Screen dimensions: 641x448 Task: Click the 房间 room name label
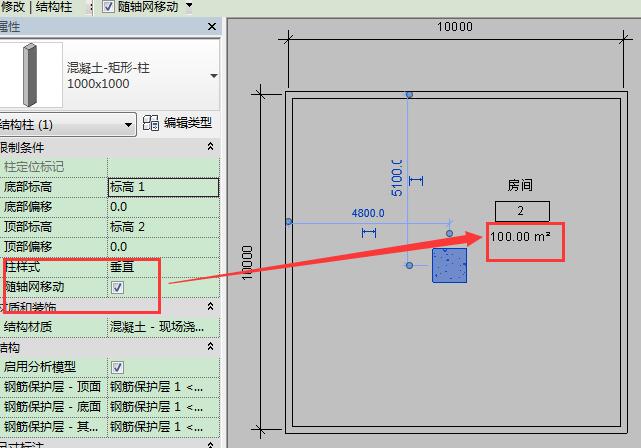520,185
